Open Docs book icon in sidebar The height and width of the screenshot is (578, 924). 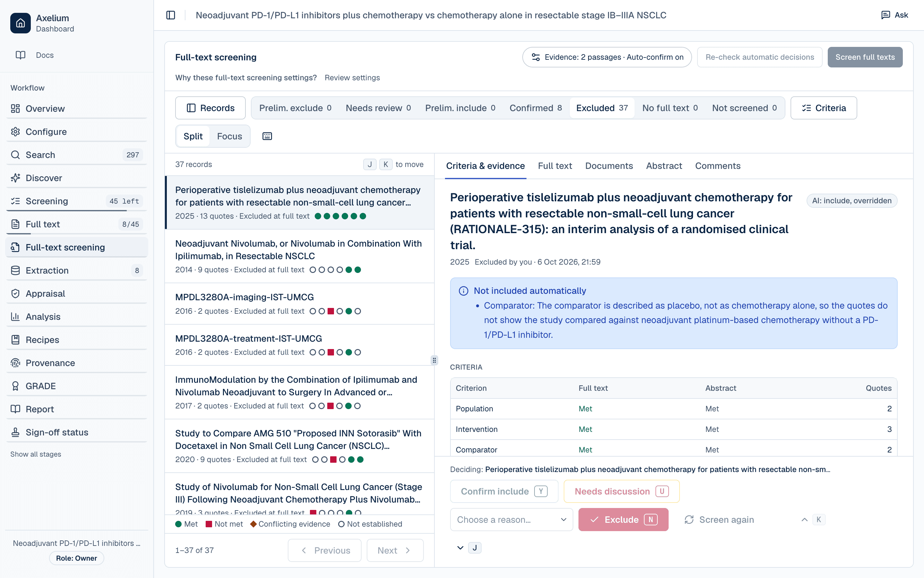(x=20, y=55)
